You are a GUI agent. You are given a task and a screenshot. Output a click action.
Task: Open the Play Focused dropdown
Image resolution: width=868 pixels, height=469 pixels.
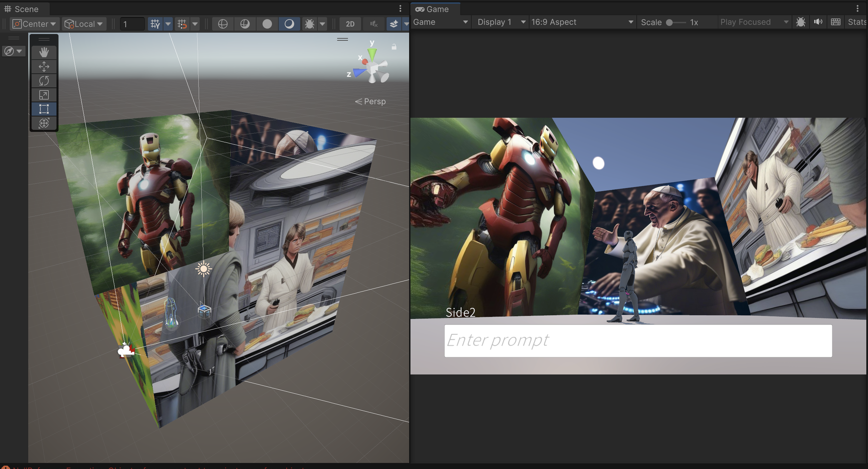[754, 22]
